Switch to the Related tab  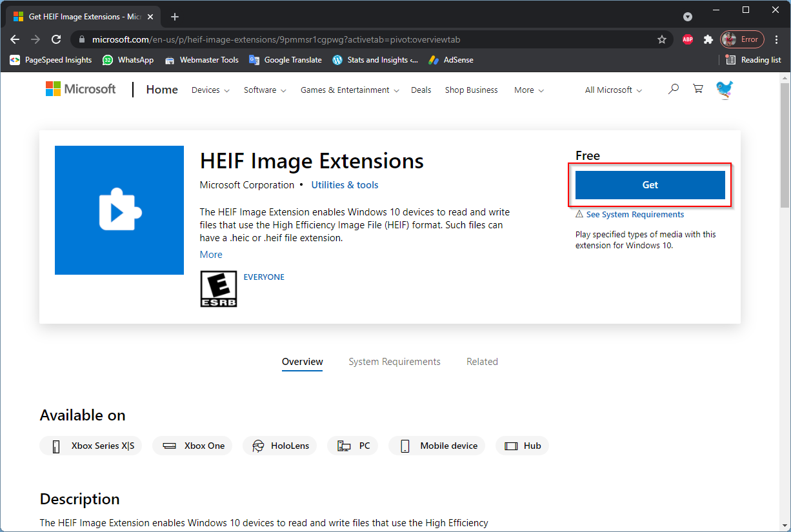pyautogui.click(x=483, y=362)
